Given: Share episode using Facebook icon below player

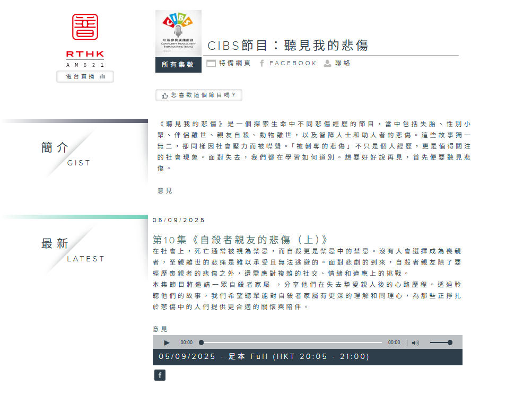Looking at the screenshot, I should click(x=160, y=375).
